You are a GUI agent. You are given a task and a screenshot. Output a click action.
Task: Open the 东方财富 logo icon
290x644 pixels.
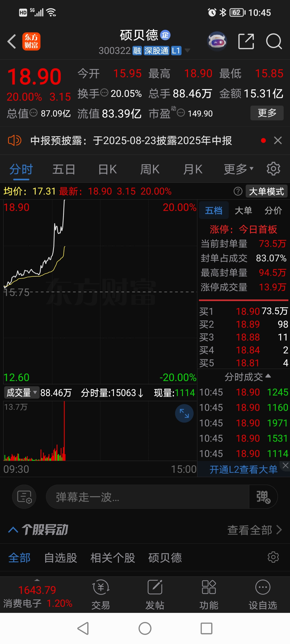31,42
